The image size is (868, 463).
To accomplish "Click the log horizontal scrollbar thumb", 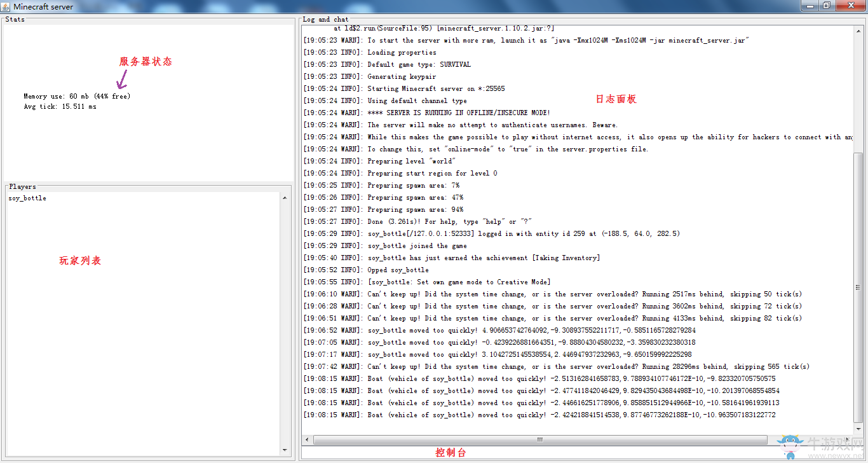I will coord(540,439).
